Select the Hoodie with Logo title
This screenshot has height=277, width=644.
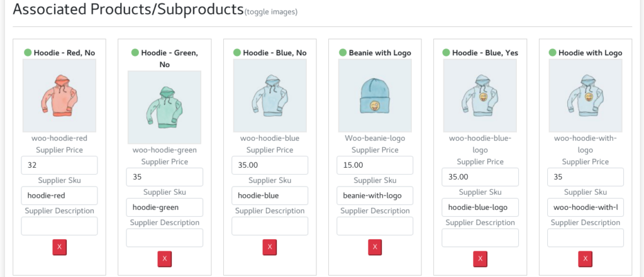pyautogui.click(x=590, y=53)
